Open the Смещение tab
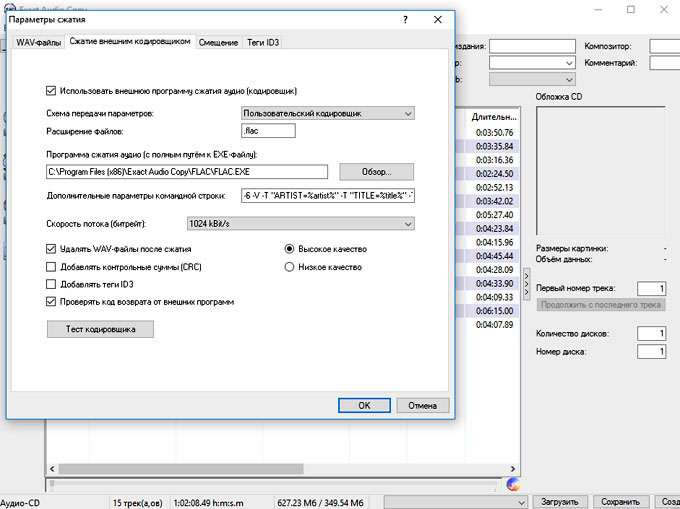 (218, 42)
